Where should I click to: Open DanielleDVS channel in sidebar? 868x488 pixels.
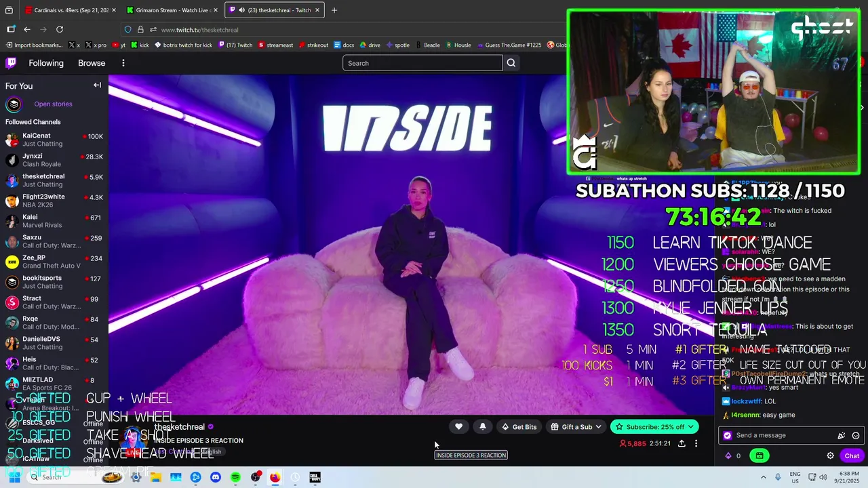point(54,343)
